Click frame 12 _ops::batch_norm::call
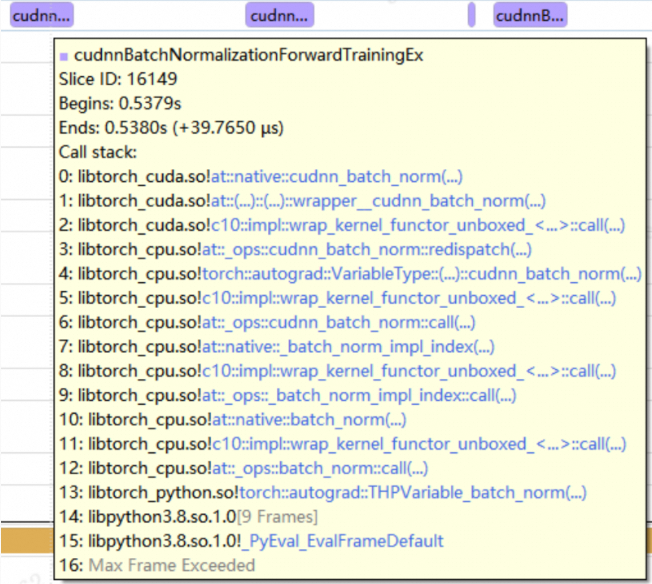Image resolution: width=652 pixels, height=584 pixels. pos(243,468)
